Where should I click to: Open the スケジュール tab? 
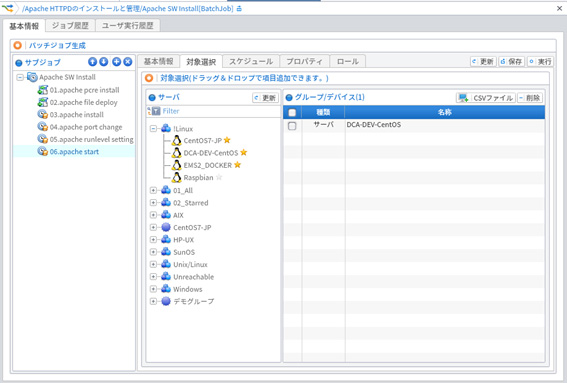point(251,61)
